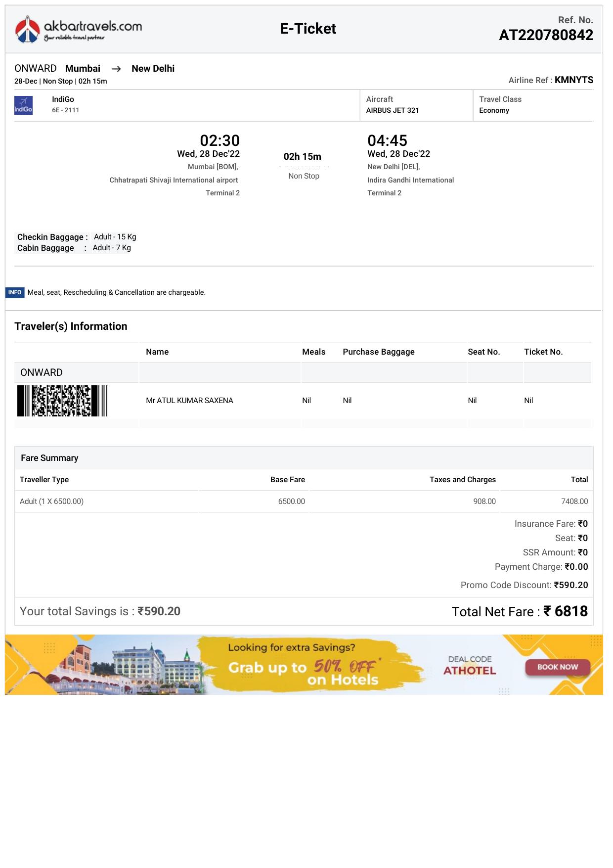Click the blue INFO badge
613x868 pixels.
pos(15,292)
